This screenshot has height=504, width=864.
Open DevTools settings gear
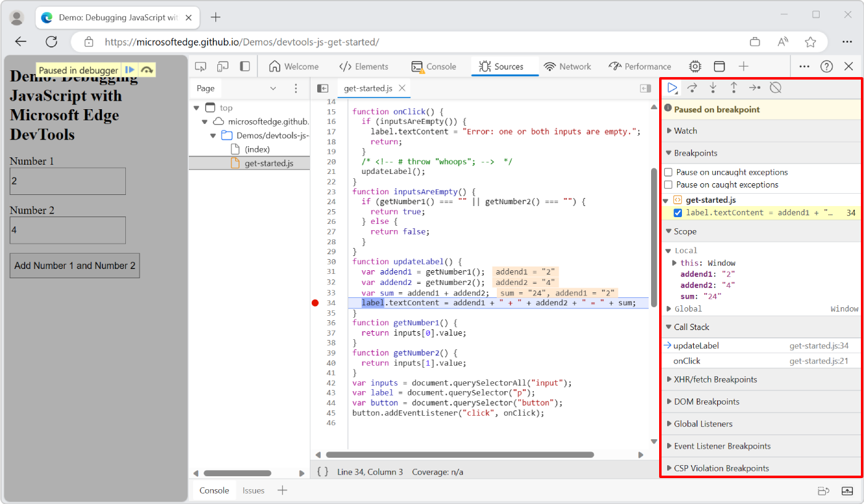coord(695,66)
